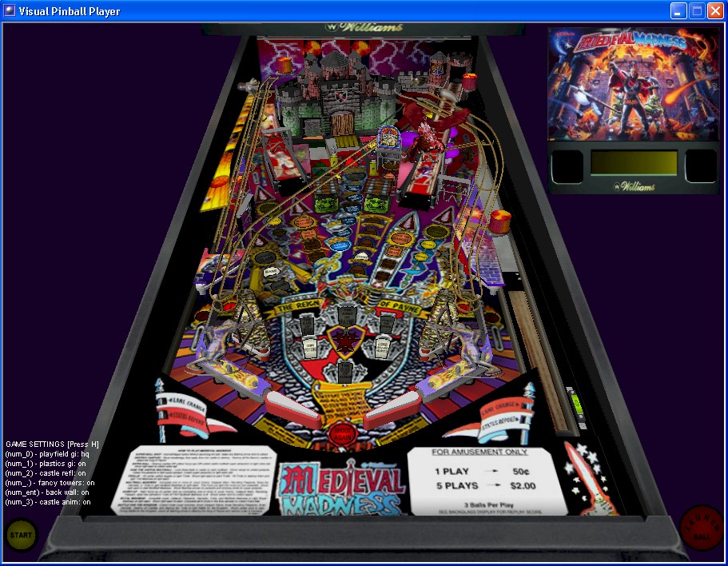This screenshot has width=728, height=566.
Task: Click the right green troll target
Action: (377, 203)
